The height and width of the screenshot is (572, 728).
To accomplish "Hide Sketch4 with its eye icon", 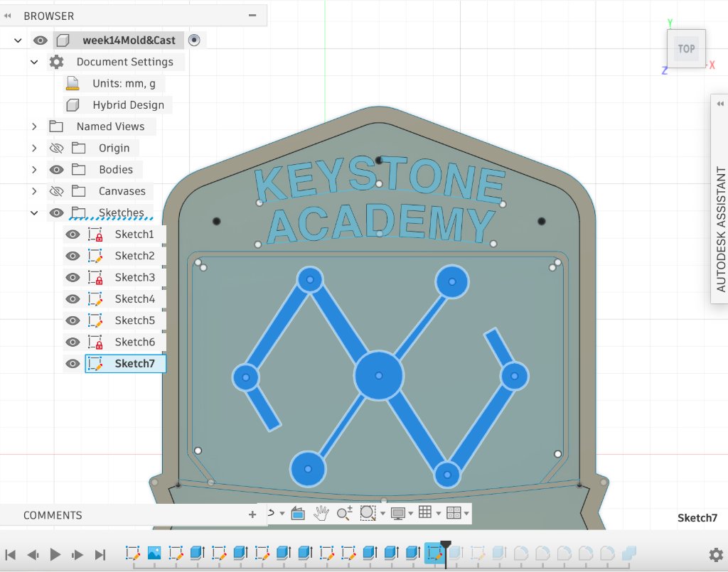I will pos(73,299).
